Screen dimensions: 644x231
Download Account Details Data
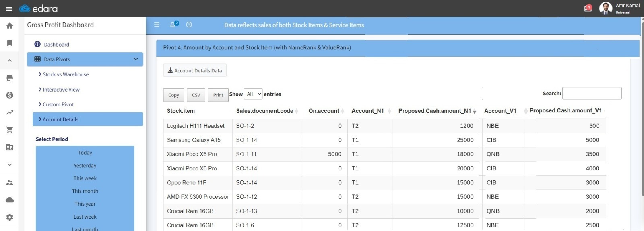click(195, 70)
